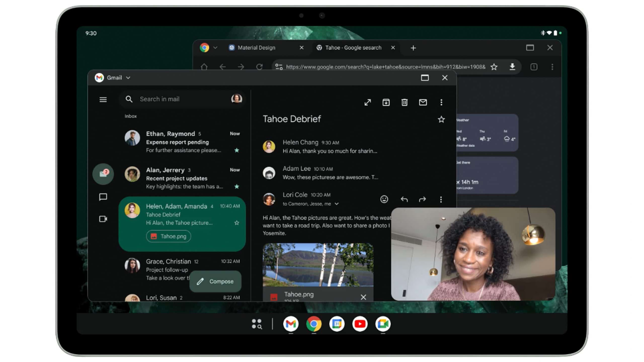Viewport: 644px width, 362px height.
Task: Archive the Tahoe Debrief email
Action: pos(386,102)
